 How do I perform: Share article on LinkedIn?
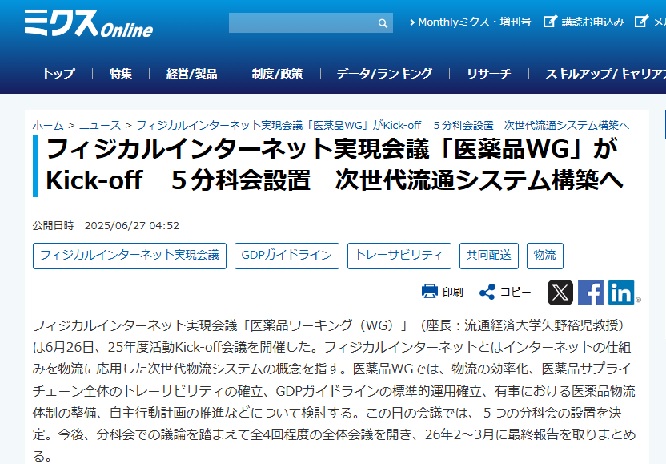click(x=621, y=292)
